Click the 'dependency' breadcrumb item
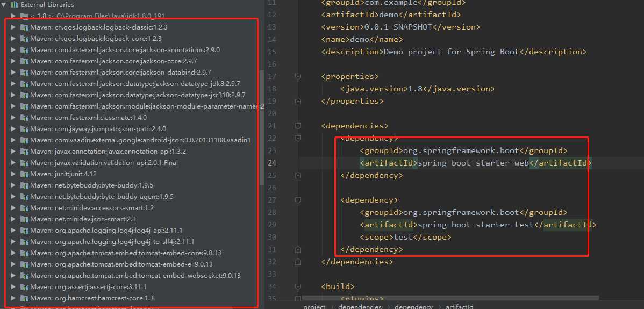 [x=413, y=306]
